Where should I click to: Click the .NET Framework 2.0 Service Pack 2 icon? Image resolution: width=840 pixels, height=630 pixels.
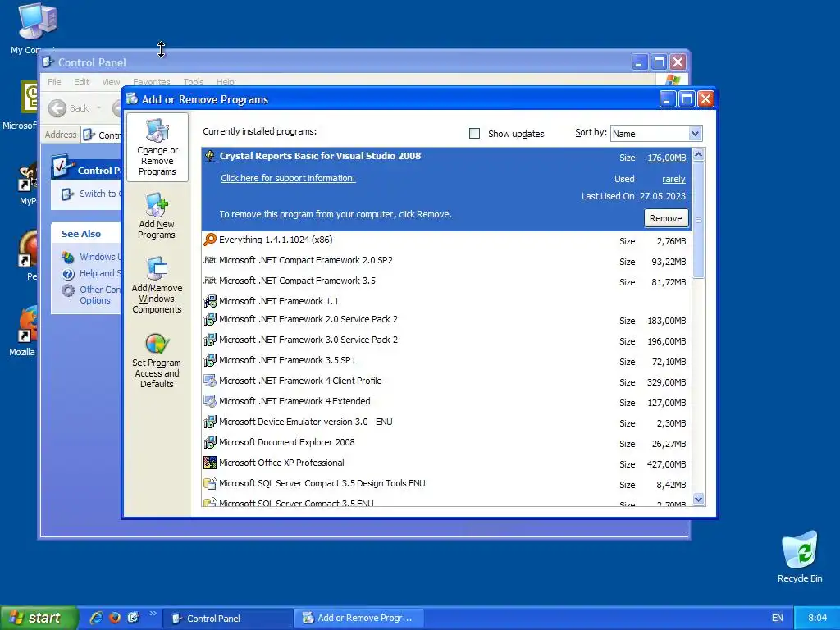[210, 319]
